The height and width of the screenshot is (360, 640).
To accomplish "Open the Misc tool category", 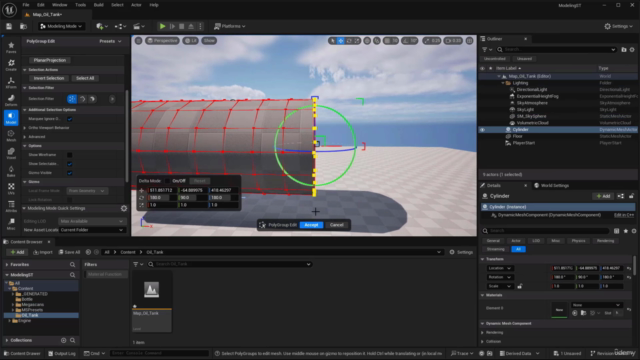I will tap(11, 224).
